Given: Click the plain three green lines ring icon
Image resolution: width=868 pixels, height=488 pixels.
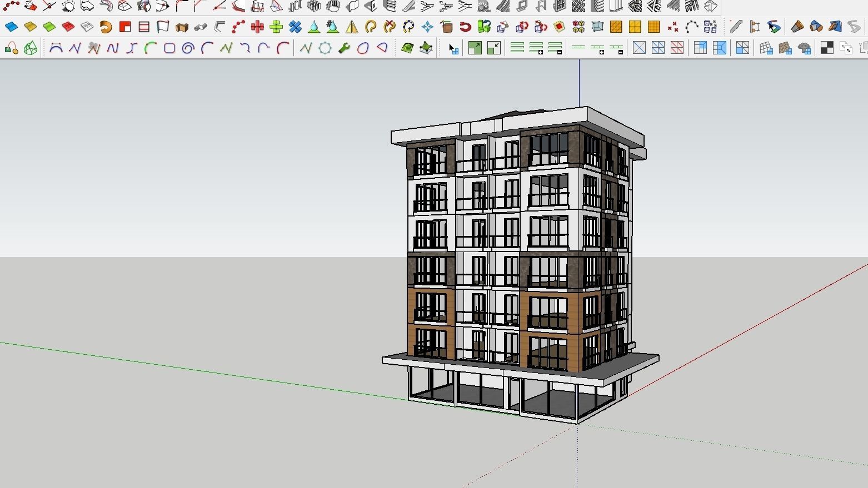Looking at the screenshot, I should click(517, 48).
